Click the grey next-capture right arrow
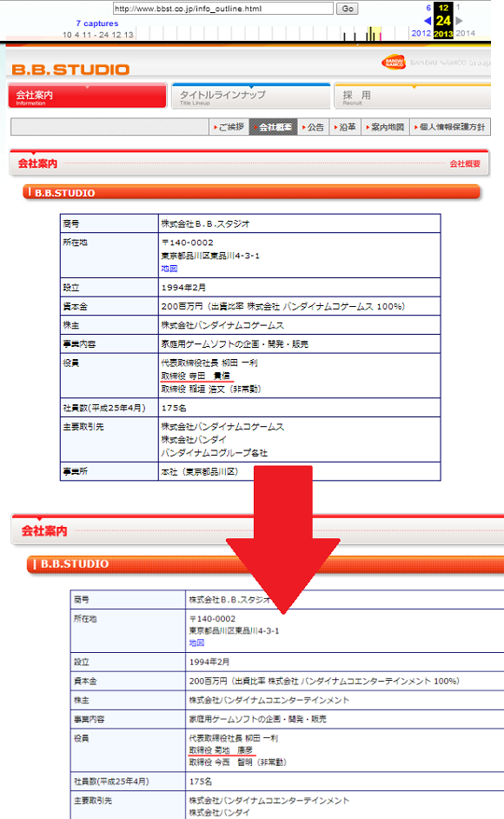Image resolution: width=504 pixels, height=819 pixels. (x=459, y=21)
